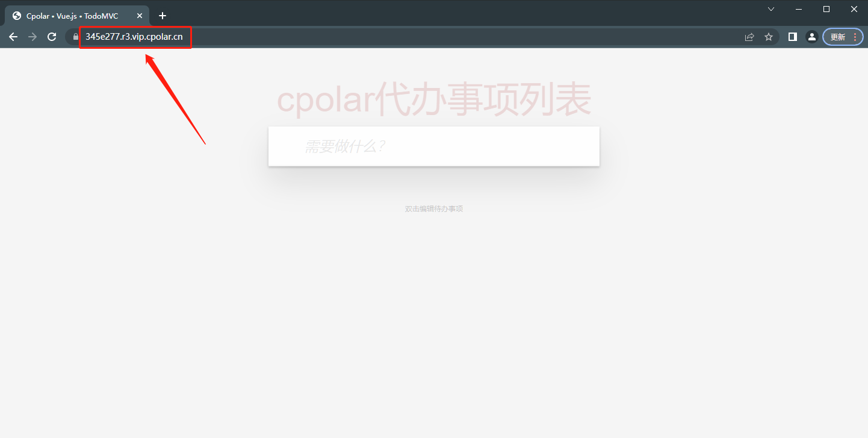Click the forward navigation arrow
The width and height of the screenshot is (868, 438).
click(x=33, y=37)
